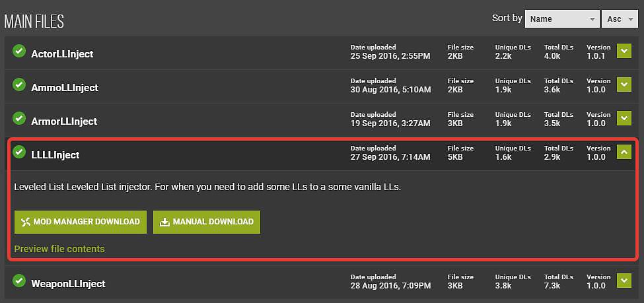This screenshot has width=644, height=303.
Task: Click the AmmoLLInject file name
Action: click(65, 88)
